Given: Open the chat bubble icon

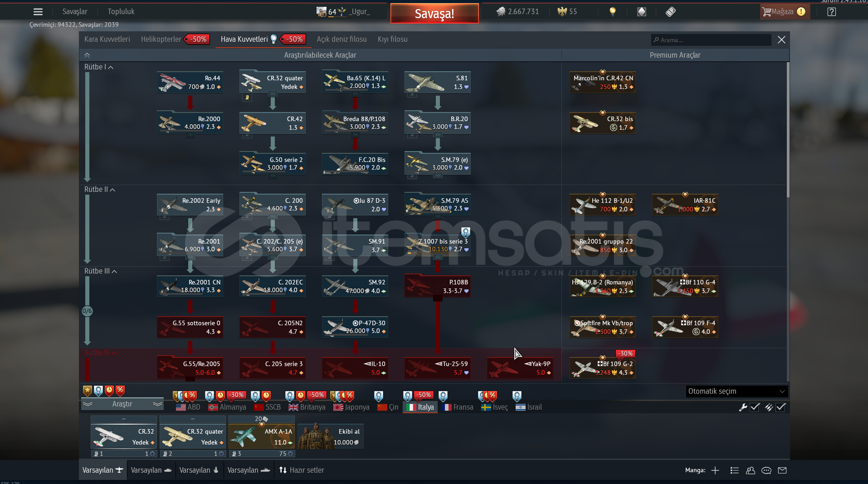Looking at the screenshot, I should 766,470.
